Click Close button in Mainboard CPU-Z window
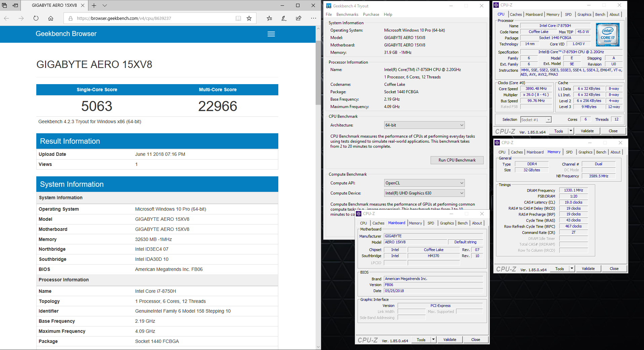 pos(476,340)
